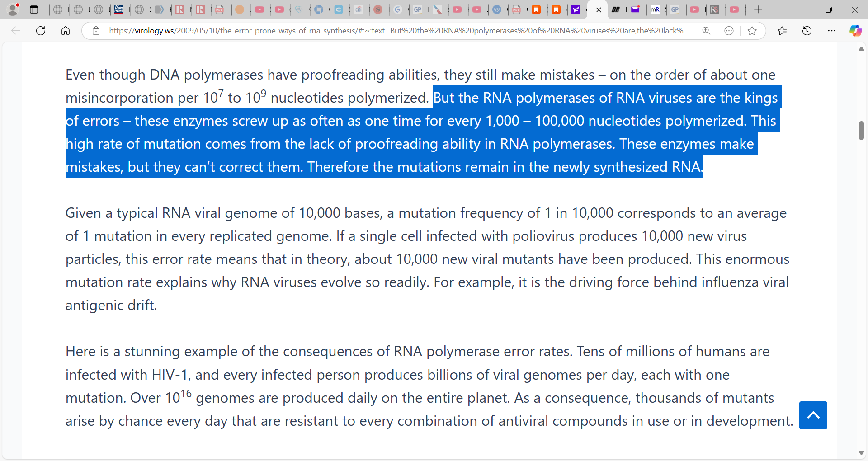Screen dimensions: 868x461
Task: Click the scrollbar up arrow
Action: [861, 49]
